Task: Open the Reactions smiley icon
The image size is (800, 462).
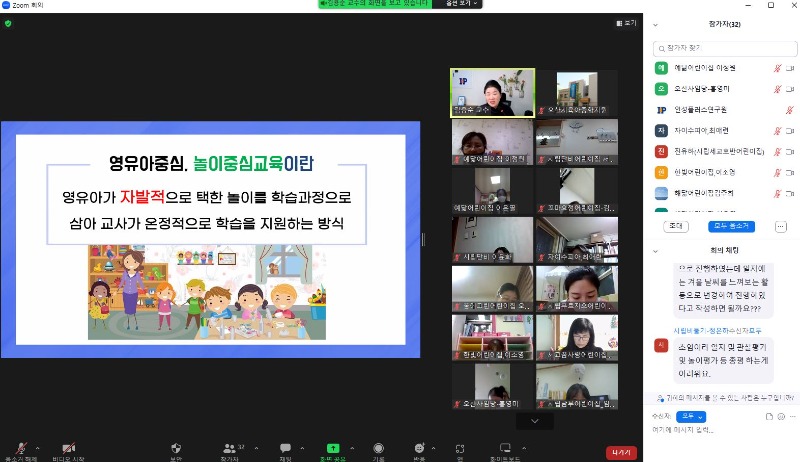Action: coord(418,449)
